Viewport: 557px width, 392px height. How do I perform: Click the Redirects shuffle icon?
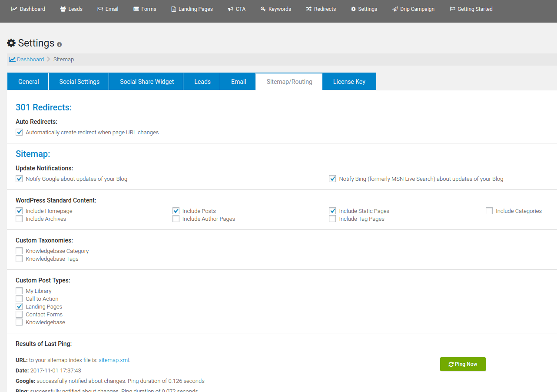click(x=309, y=9)
